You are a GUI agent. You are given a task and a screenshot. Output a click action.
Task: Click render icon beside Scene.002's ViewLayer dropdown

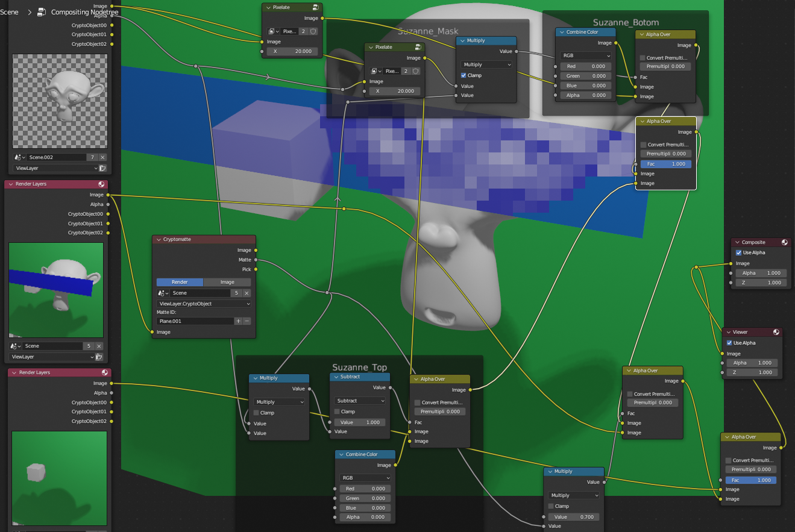102,169
